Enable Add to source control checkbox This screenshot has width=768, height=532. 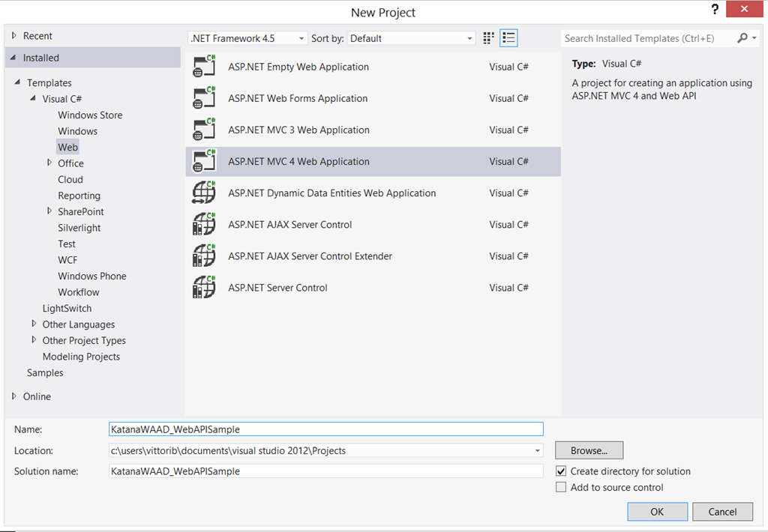click(561, 488)
